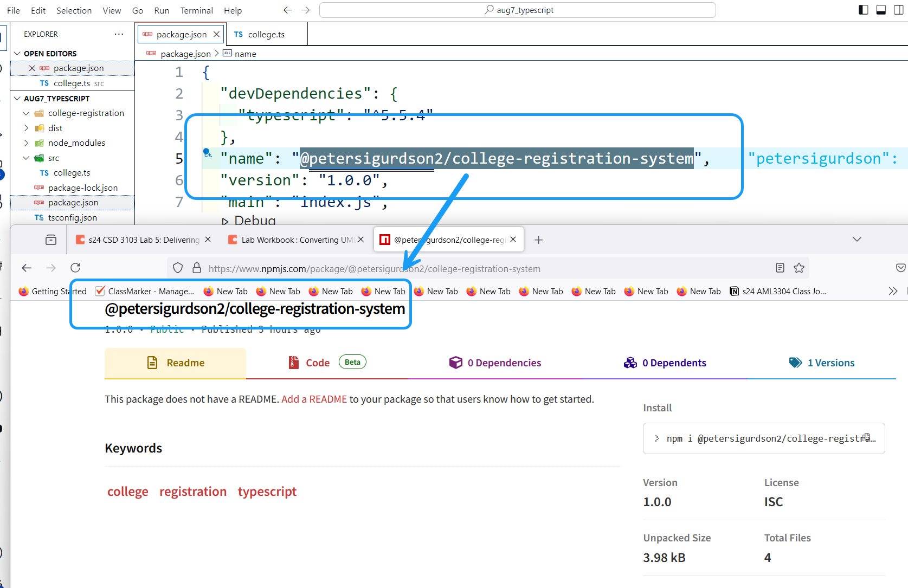Image resolution: width=908 pixels, height=588 pixels.
Task: Open list all tabs dropdown arrow
Action: 857,240
